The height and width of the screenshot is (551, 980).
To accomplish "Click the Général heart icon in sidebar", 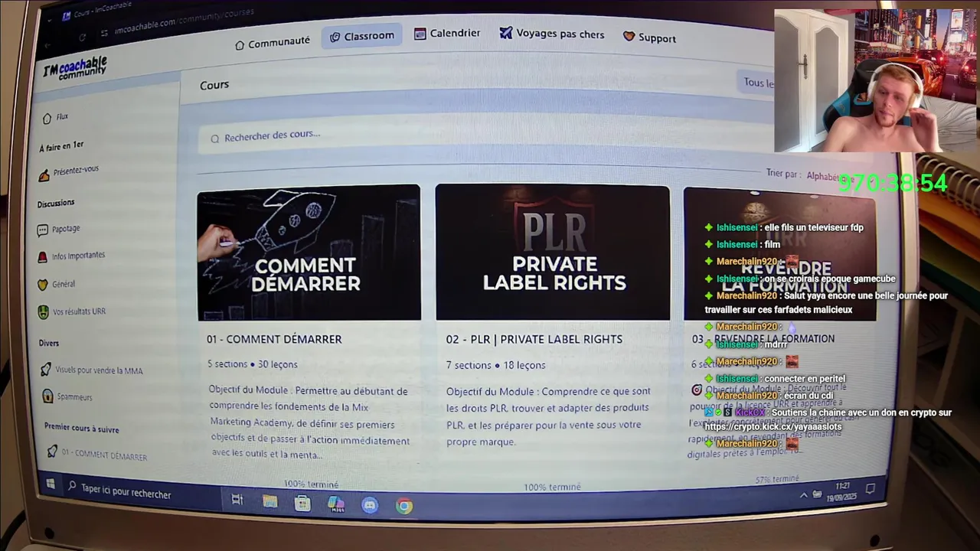I will coord(43,285).
